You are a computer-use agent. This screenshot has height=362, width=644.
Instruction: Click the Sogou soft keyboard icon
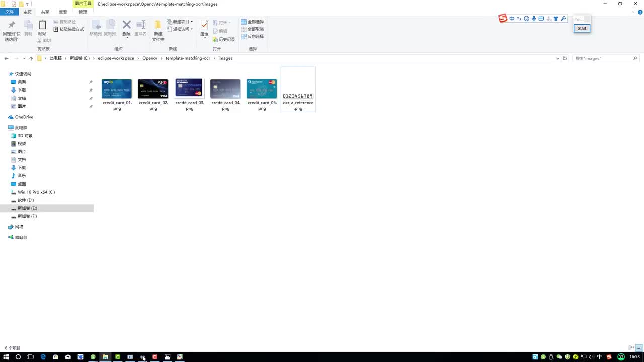pos(541,19)
